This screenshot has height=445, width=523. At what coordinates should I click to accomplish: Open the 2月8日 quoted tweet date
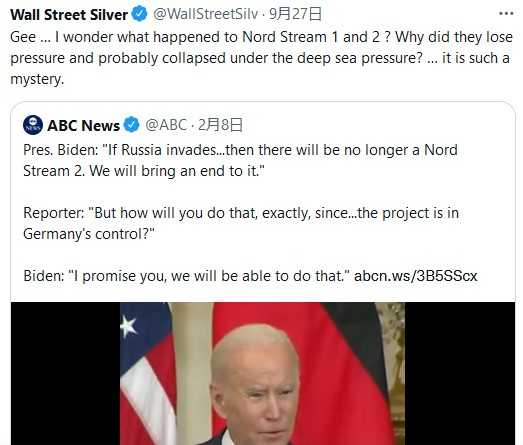pos(220,125)
